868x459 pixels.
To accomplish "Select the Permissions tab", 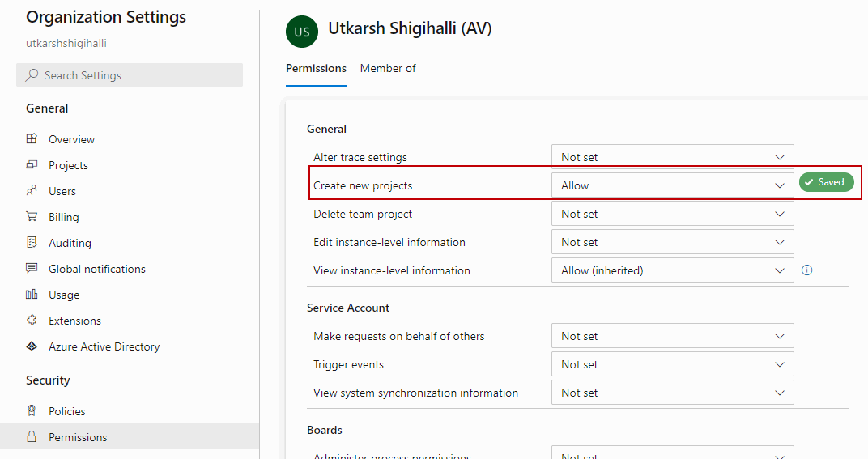I will [x=316, y=69].
